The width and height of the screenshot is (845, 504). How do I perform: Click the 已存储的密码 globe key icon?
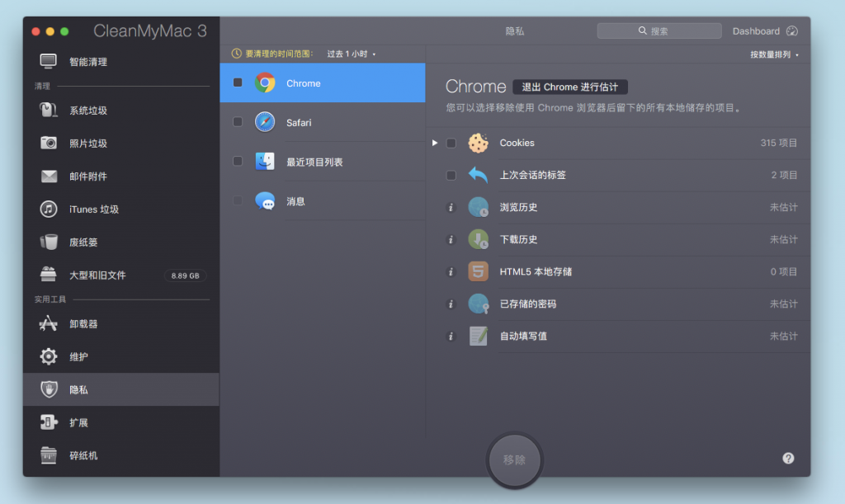tap(478, 304)
